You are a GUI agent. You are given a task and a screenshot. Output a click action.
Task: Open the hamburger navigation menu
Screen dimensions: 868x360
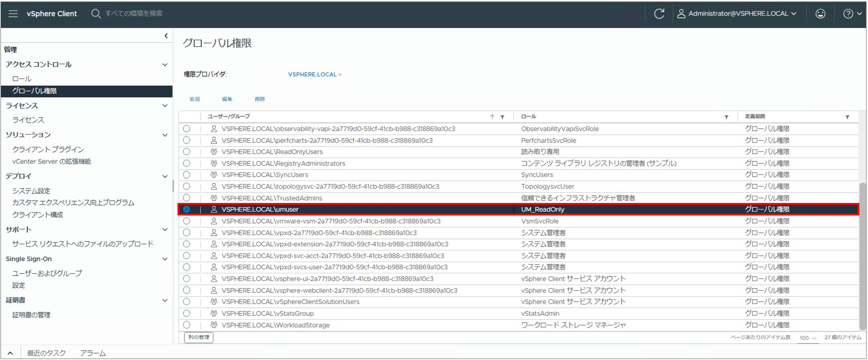[13, 14]
